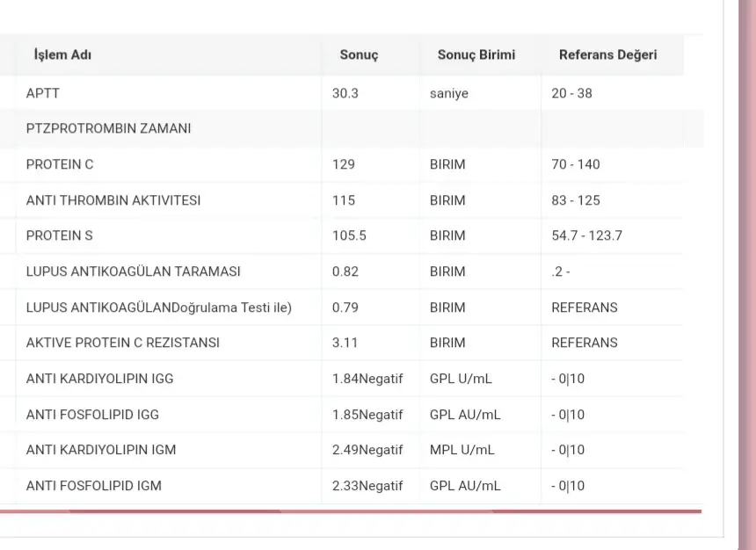Select the ANTI FOSFOLIPID IGG row name
The width and height of the screenshot is (756, 550).
click(92, 415)
